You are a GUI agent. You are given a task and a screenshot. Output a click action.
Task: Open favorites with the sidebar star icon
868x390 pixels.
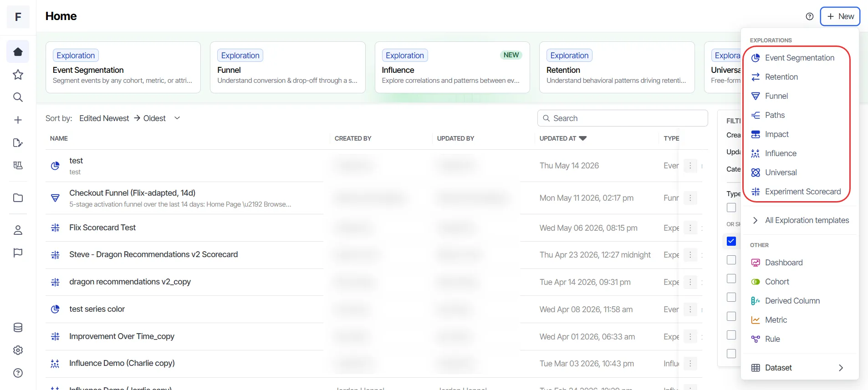click(18, 75)
